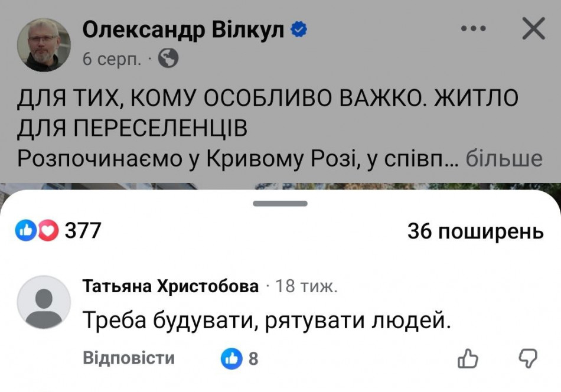Open Татьяна Христобова's profile name
Viewport: 561px width, 392px height.
tap(171, 287)
